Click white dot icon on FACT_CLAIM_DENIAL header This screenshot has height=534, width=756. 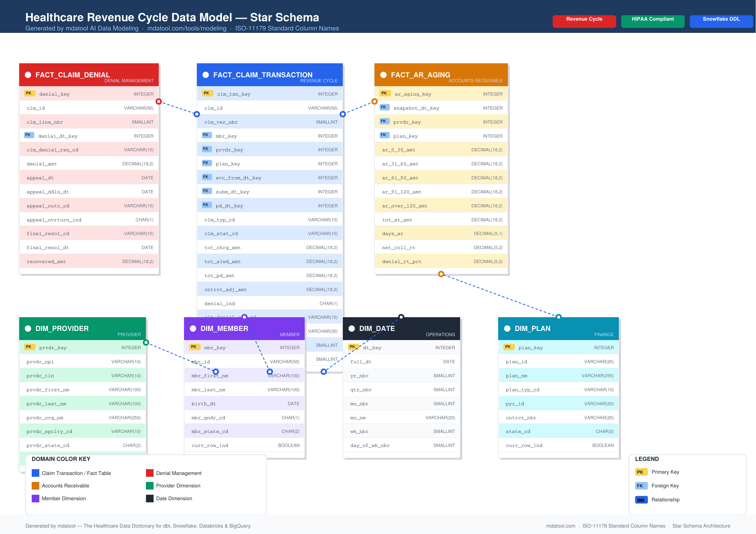click(x=28, y=75)
